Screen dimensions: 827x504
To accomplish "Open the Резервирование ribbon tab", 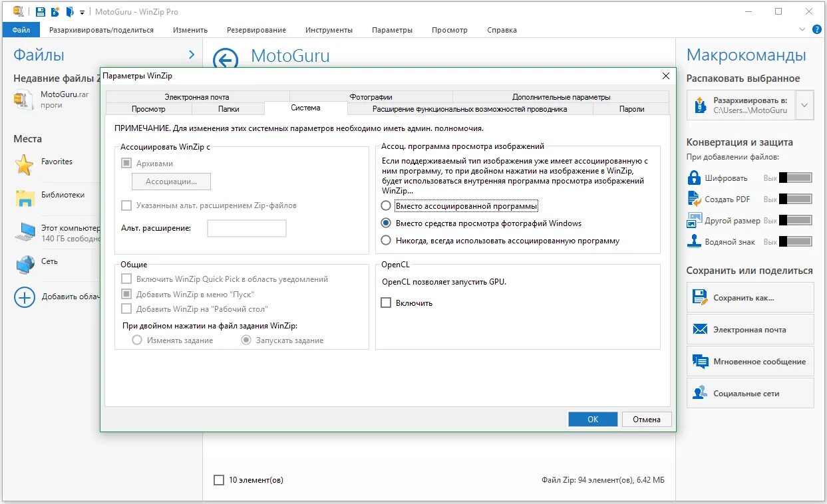I will coord(256,30).
